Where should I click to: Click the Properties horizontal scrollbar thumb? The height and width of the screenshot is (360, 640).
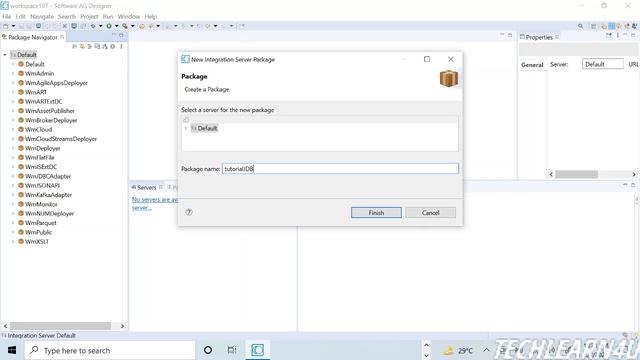pos(576,174)
